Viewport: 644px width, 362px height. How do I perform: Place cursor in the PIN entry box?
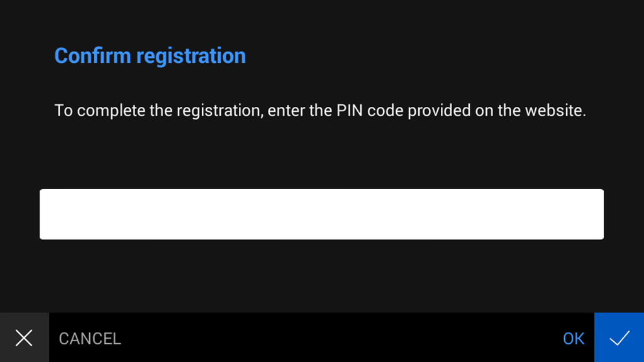click(x=321, y=214)
